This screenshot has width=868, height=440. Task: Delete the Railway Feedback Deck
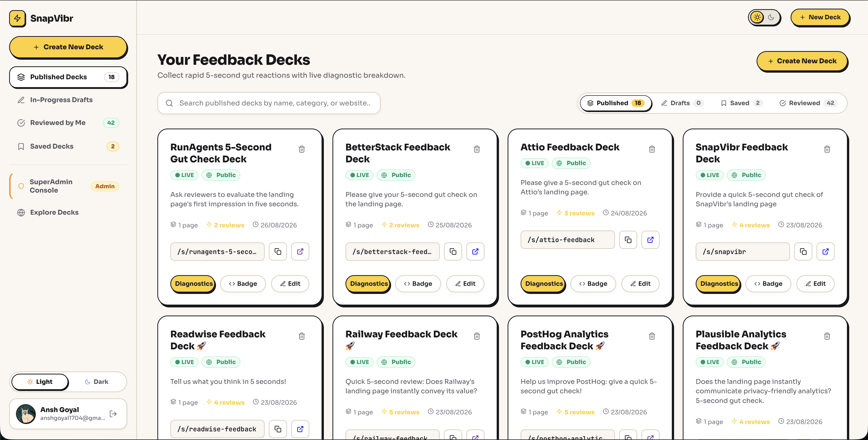(x=477, y=336)
